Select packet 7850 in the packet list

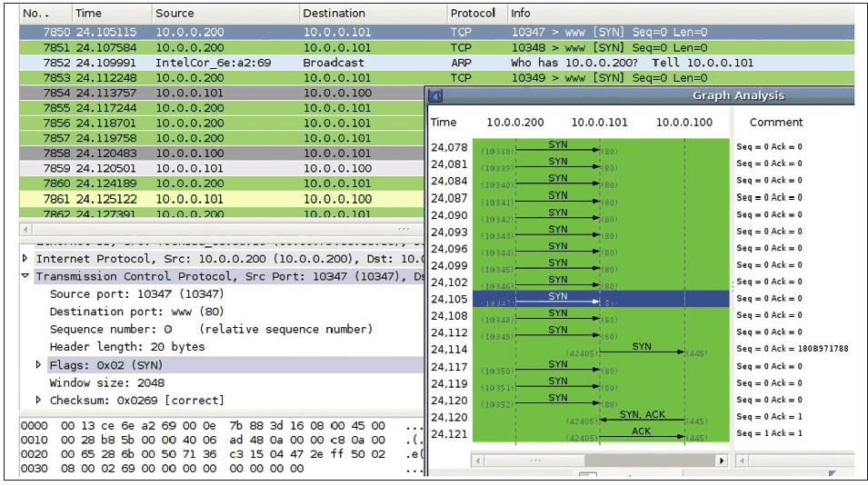click(x=437, y=32)
